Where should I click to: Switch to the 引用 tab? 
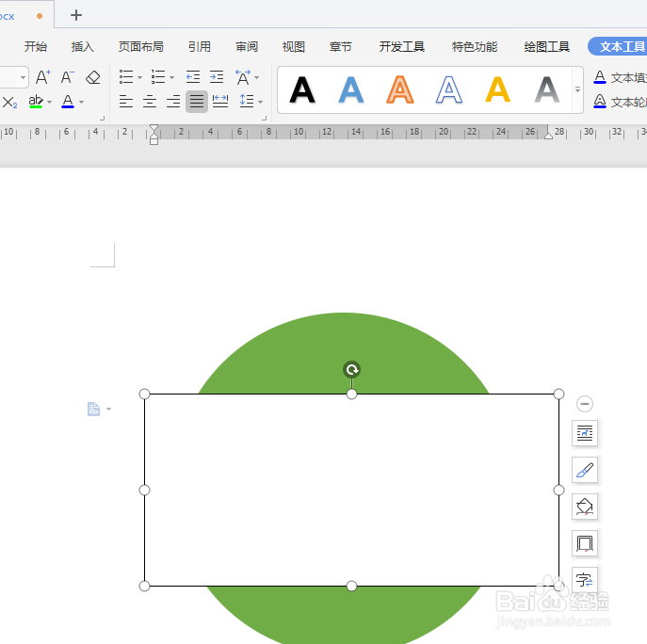[200, 47]
